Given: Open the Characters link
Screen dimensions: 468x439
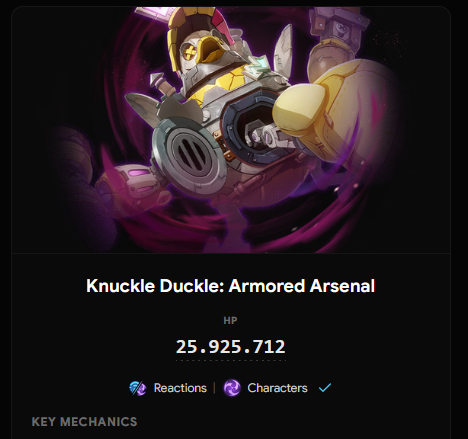Looking at the screenshot, I should (x=277, y=388).
